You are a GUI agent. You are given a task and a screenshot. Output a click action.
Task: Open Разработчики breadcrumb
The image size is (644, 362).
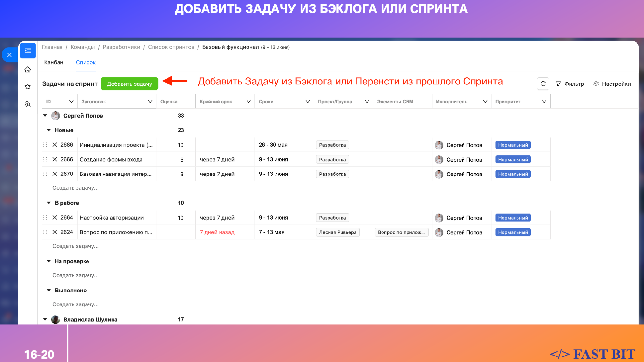(x=121, y=47)
